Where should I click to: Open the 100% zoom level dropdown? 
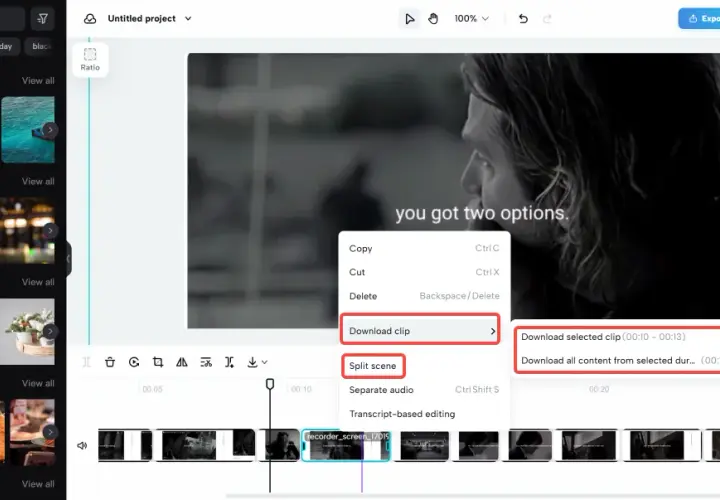472,19
